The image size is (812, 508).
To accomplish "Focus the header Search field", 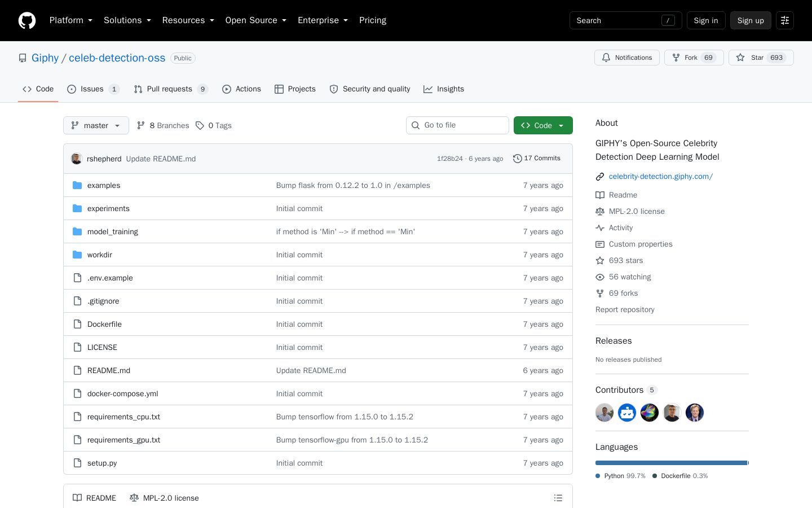I will coord(626,20).
